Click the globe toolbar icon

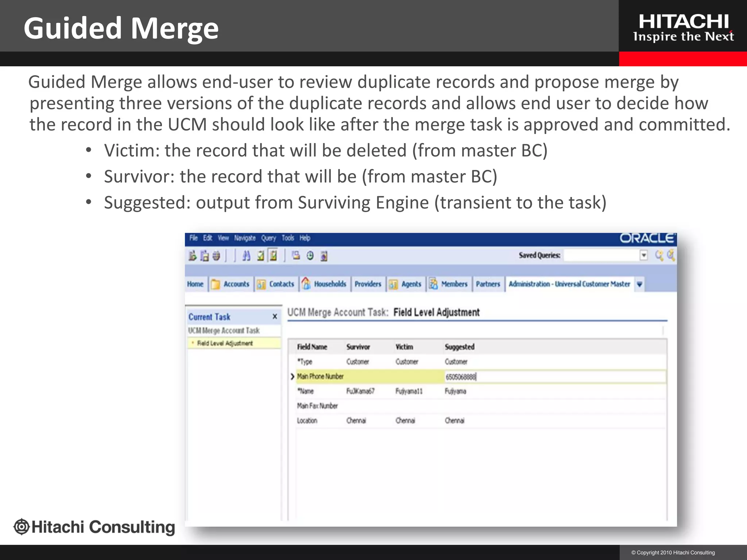pos(216,256)
